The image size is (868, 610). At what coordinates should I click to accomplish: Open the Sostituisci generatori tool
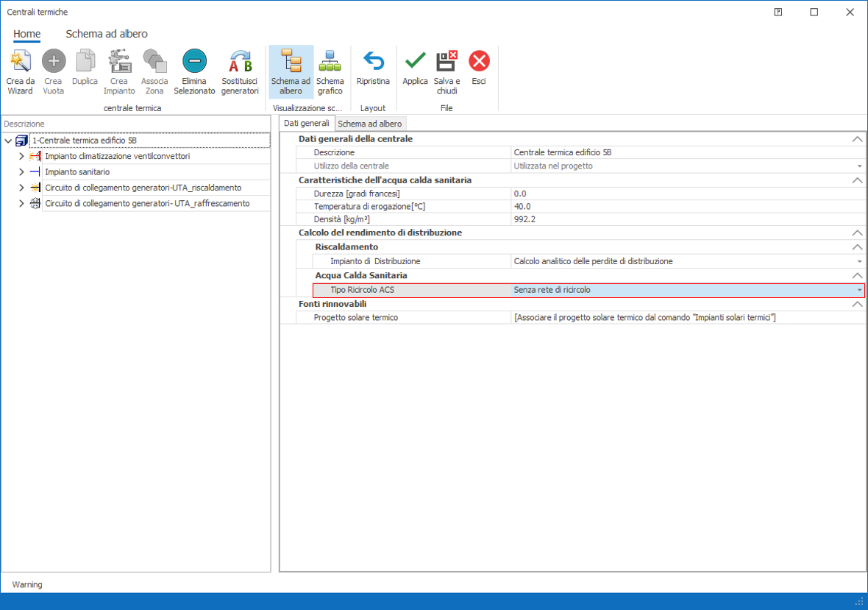[240, 61]
